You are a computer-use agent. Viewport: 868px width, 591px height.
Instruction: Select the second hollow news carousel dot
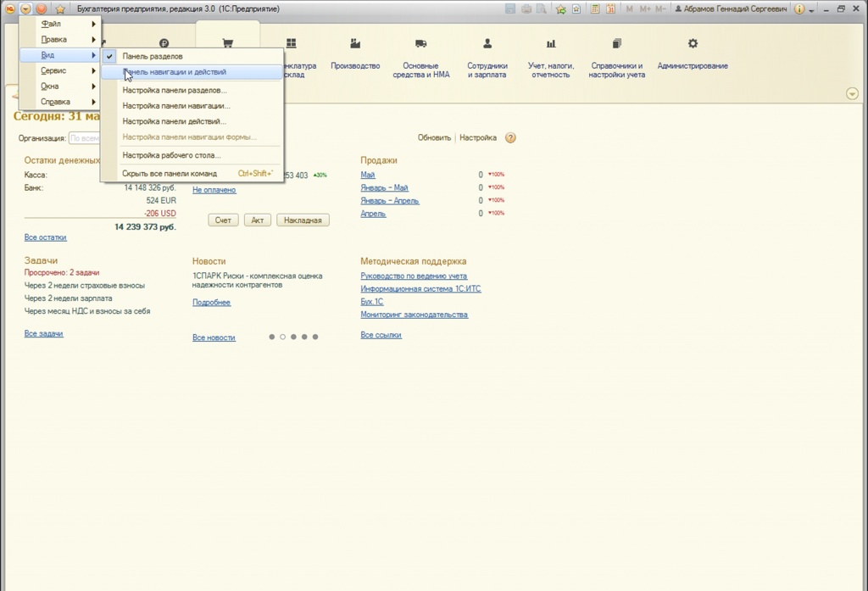[282, 337]
